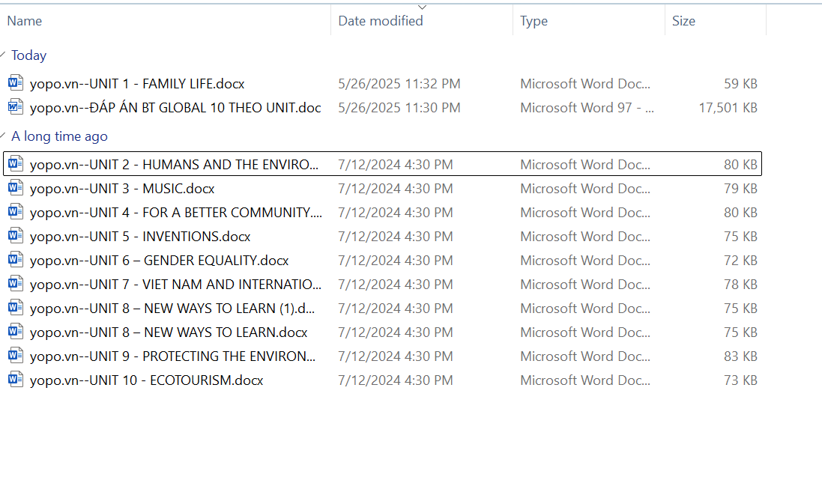822x504 pixels.
Task: Open the sort arrow above Date modified
Action: click(x=422, y=7)
